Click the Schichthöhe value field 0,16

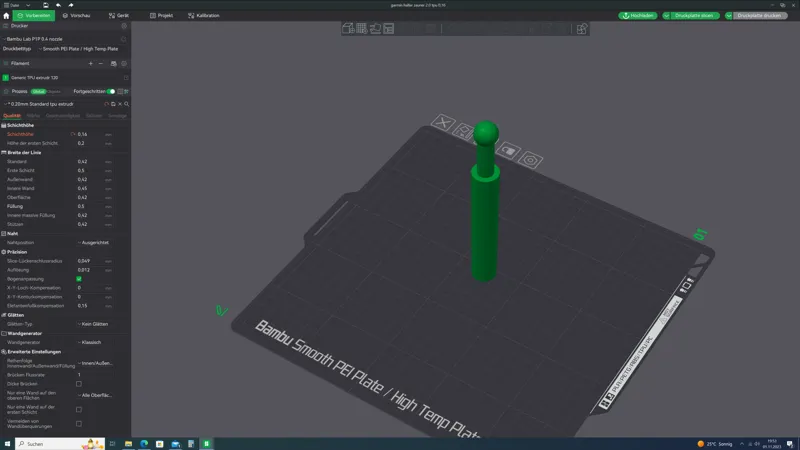click(x=89, y=134)
